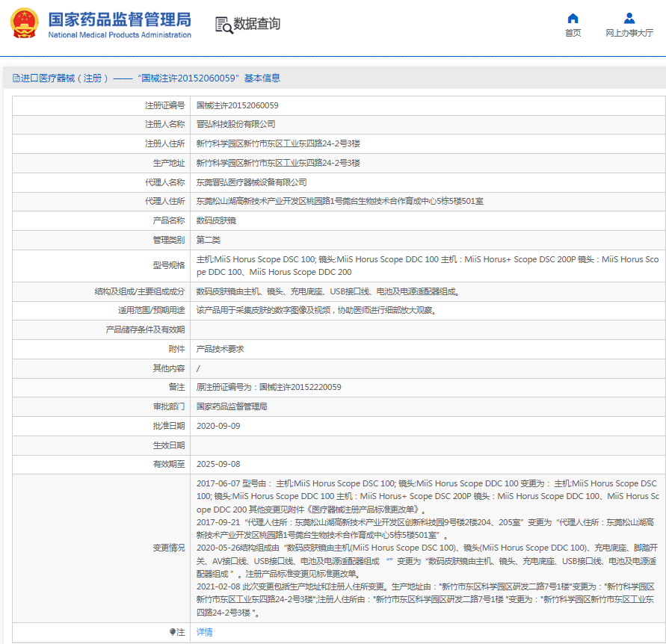Click the lightbulb icon beside 注

pos(173,632)
